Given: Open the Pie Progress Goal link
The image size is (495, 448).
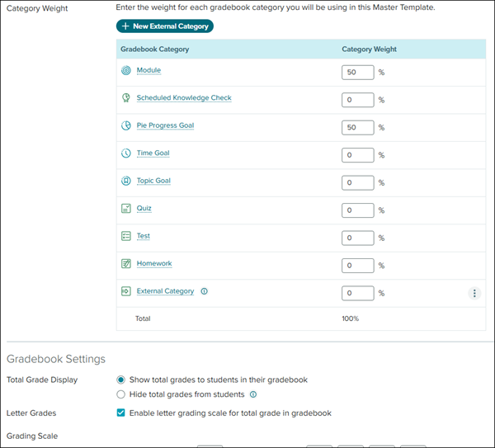Looking at the screenshot, I should 165,125.
